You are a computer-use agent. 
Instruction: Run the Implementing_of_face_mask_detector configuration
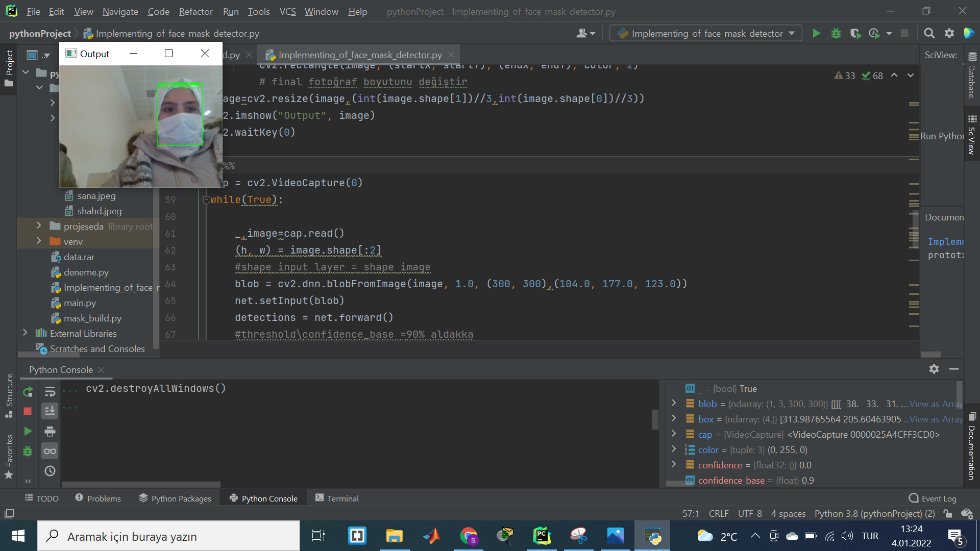(x=817, y=33)
